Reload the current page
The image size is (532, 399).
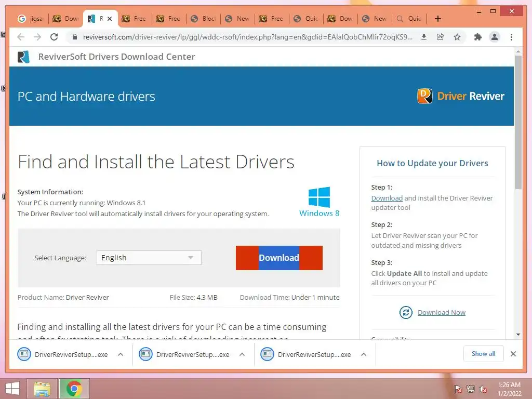54,37
